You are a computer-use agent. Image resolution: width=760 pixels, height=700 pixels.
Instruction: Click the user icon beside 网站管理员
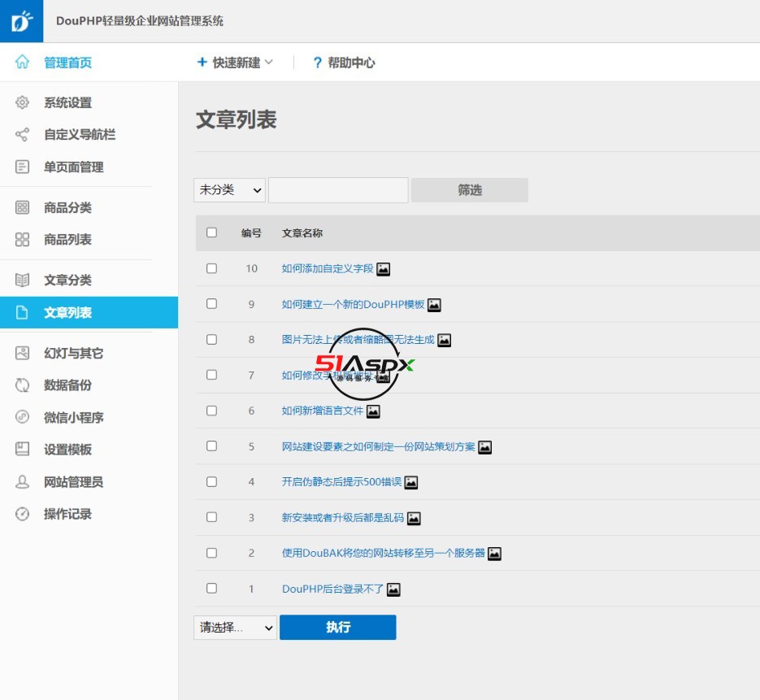23,482
